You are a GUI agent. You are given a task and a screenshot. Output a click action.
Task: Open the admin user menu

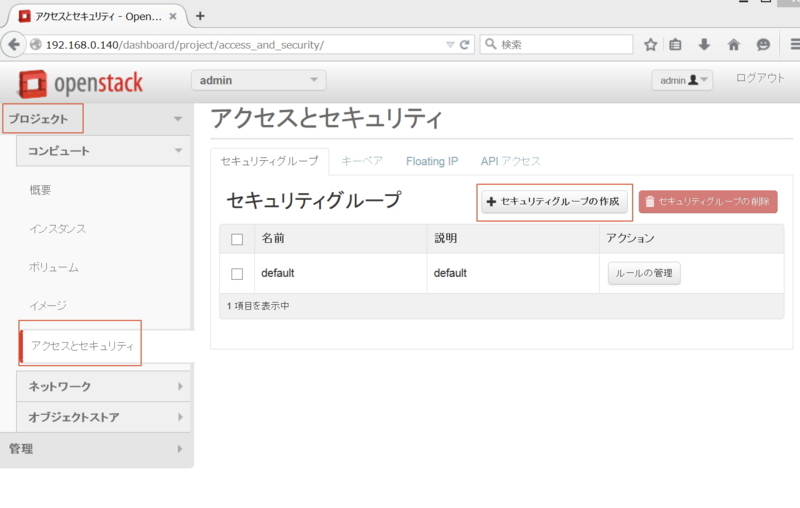point(682,80)
